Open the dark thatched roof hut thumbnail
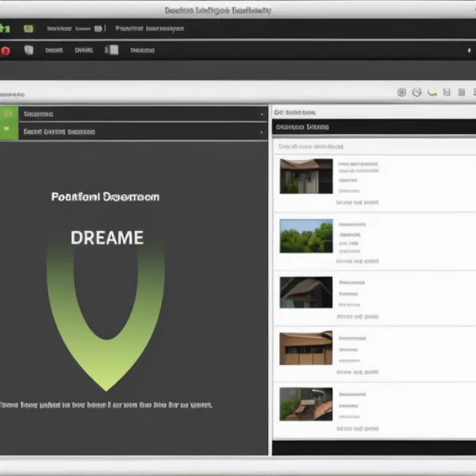The height and width of the screenshot is (476, 476). click(306, 292)
